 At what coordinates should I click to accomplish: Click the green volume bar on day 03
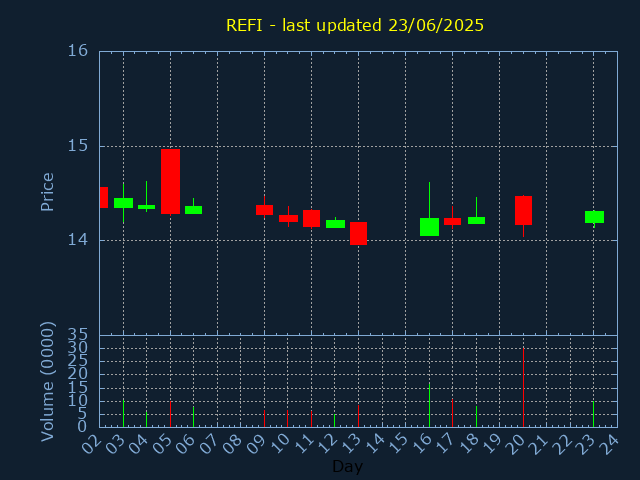coord(123,413)
